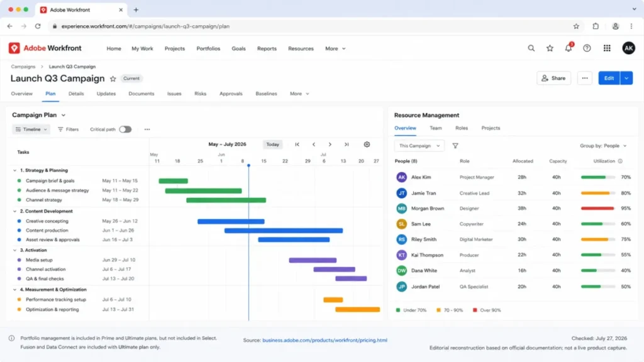Click the Campaigns breadcrumb link
The width and height of the screenshot is (644, 362).
coord(23,67)
